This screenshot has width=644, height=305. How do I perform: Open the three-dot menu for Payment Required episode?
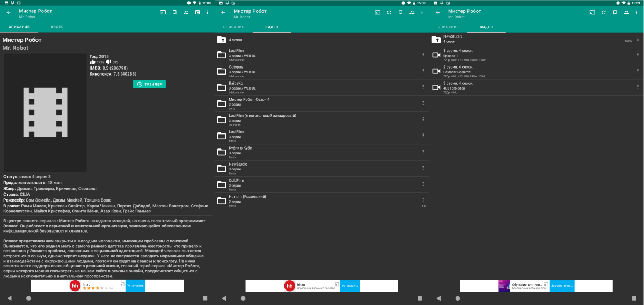tap(638, 70)
